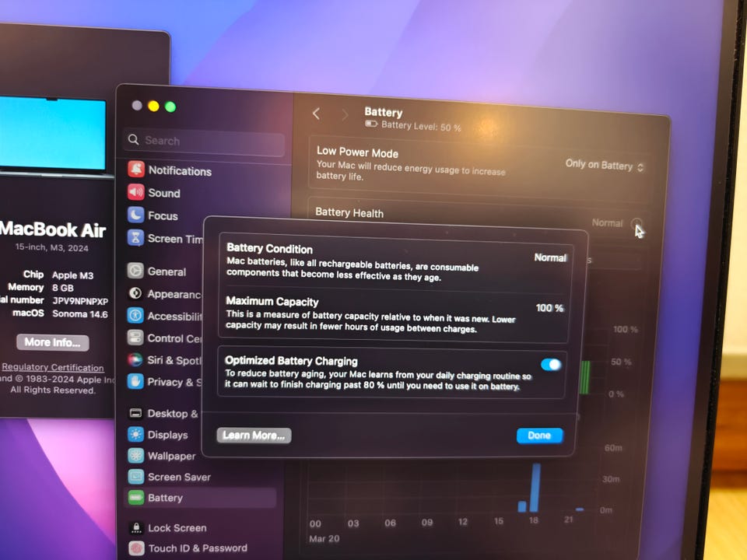The image size is (747, 560).
Task: Click the serial number 'JPV9NPNPXP'
Action: 80,301
